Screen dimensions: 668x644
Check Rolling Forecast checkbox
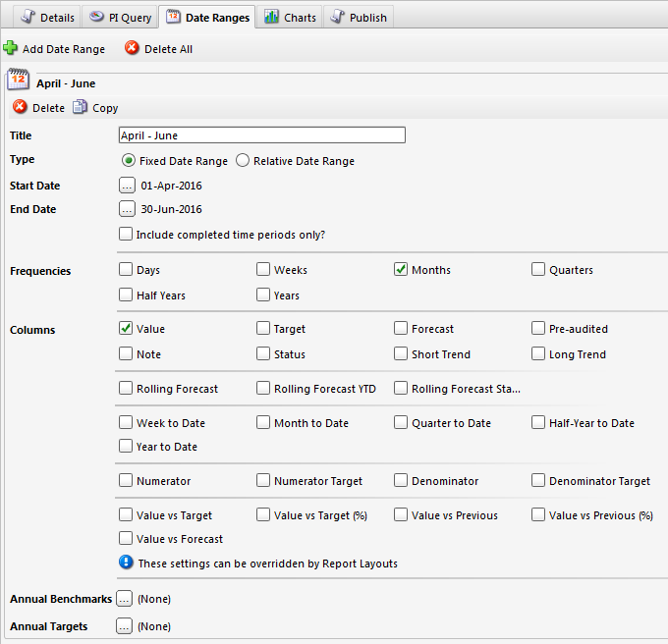[126, 388]
